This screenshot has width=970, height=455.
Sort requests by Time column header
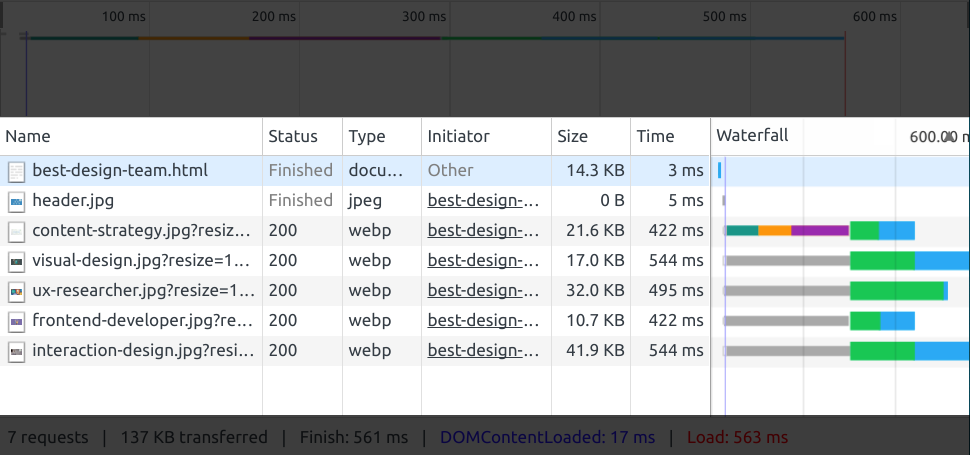pyautogui.click(x=656, y=137)
